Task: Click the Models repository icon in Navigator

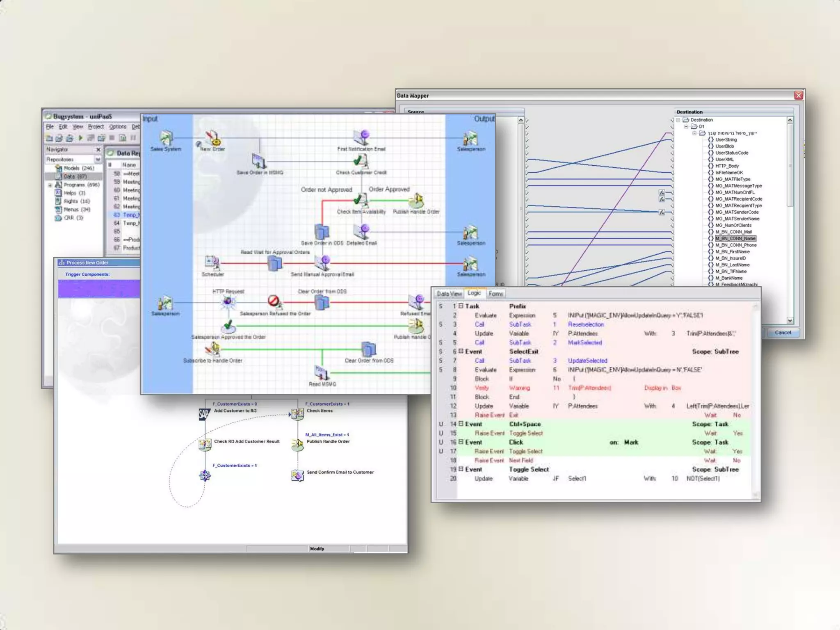Action: tap(59, 168)
